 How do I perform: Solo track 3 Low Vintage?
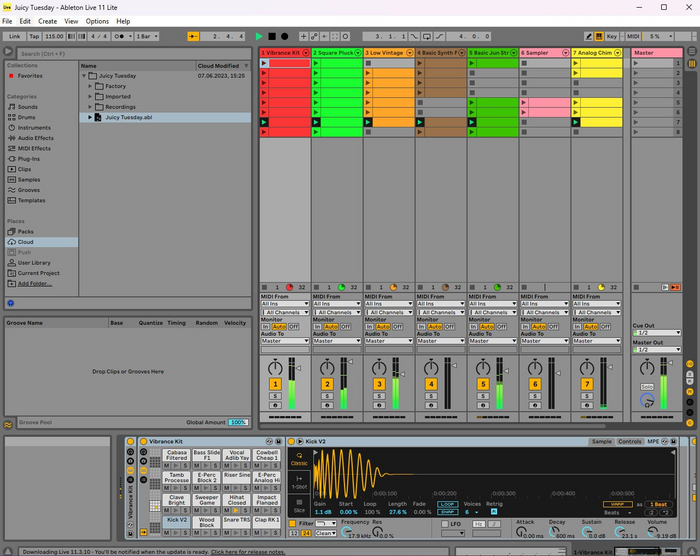click(379, 396)
